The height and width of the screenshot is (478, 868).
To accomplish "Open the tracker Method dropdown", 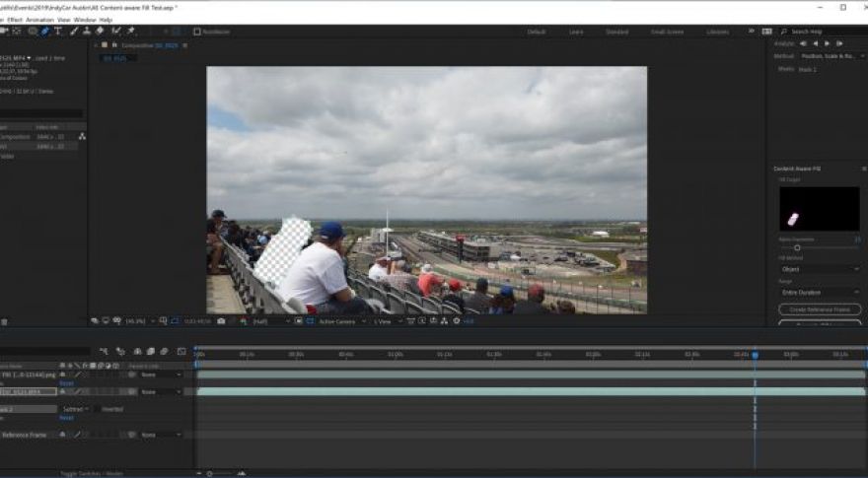I will (832, 56).
